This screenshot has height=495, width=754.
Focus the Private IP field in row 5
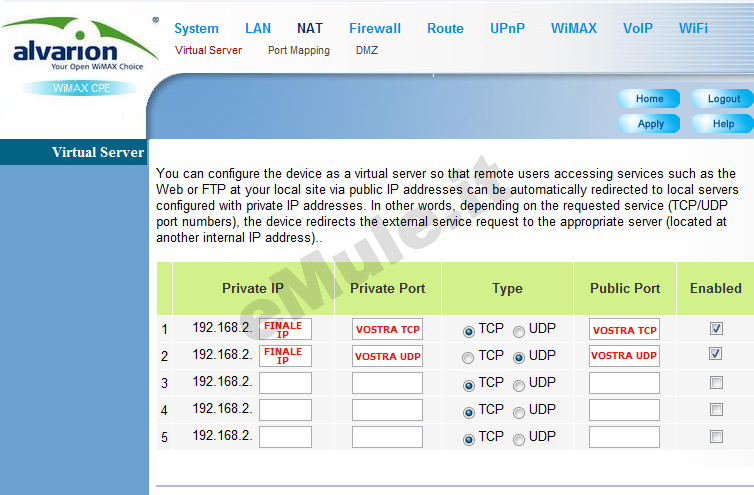click(285, 437)
